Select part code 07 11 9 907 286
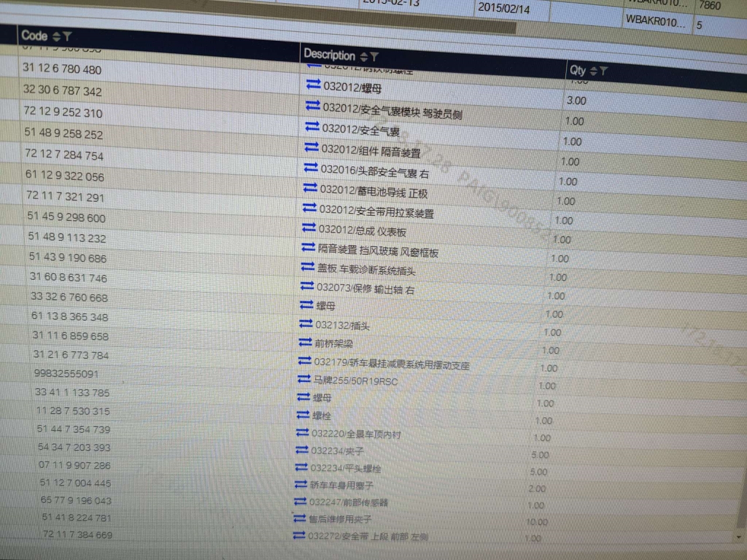 (x=75, y=465)
